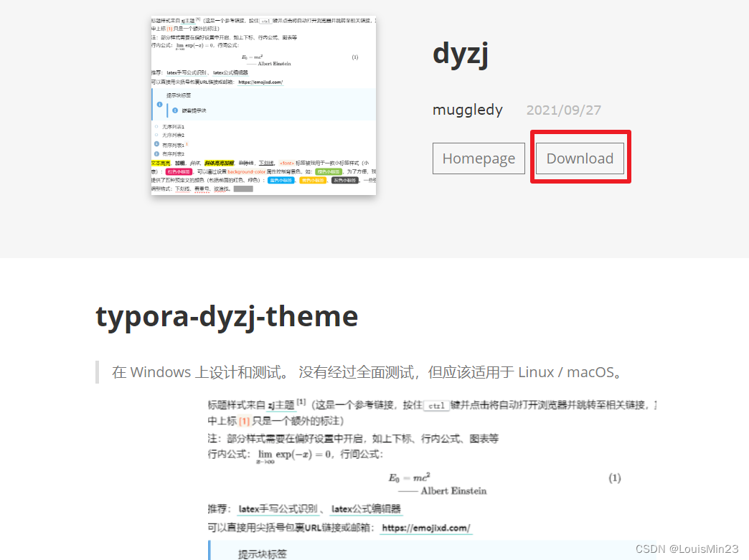Open the dyzj theme preview thumbnail
Image resolution: width=749 pixels, height=560 pixels.
pyautogui.click(x=264, y=105)
